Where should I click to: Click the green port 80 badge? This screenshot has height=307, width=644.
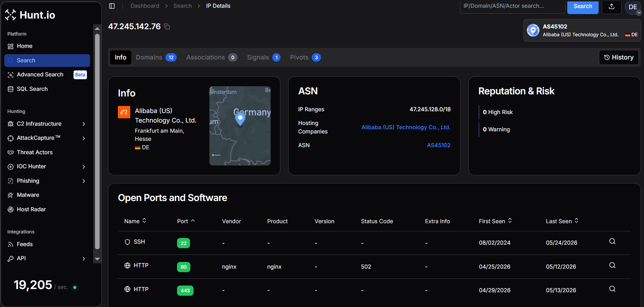point(184,267)
